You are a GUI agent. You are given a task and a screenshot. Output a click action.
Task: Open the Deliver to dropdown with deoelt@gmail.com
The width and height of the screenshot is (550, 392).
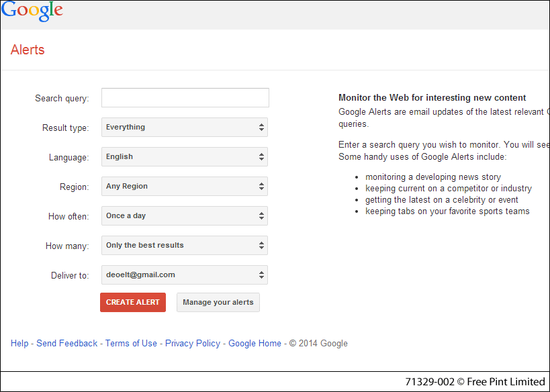185,275
